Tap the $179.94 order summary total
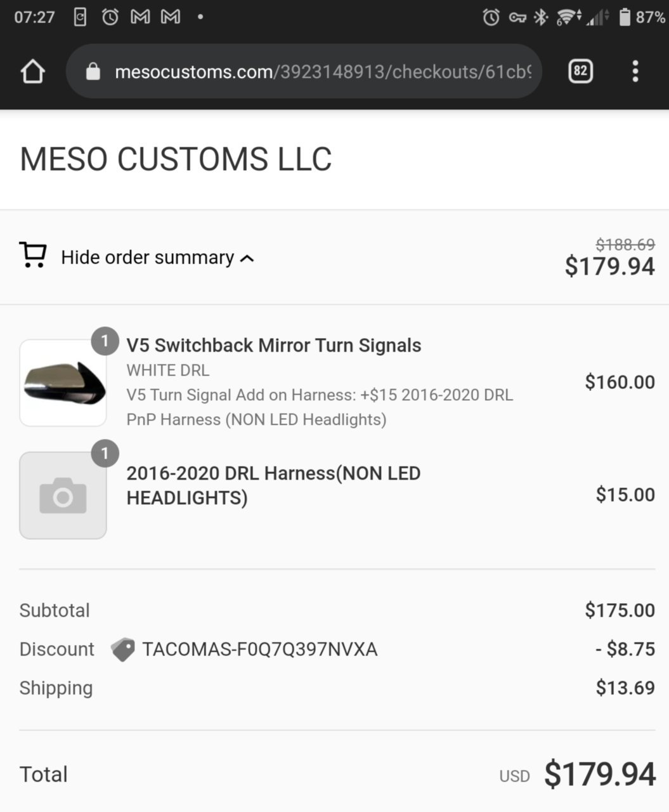The height and width of the screenshot is (812, 669). click(x=610, y=266)
